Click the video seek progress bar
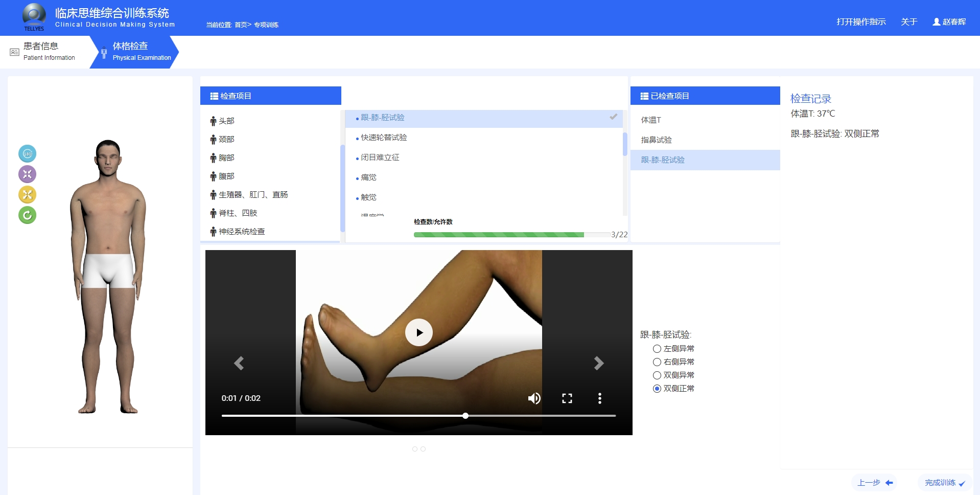Viewport: 980px width, 495px height. [x=418, y=416]
